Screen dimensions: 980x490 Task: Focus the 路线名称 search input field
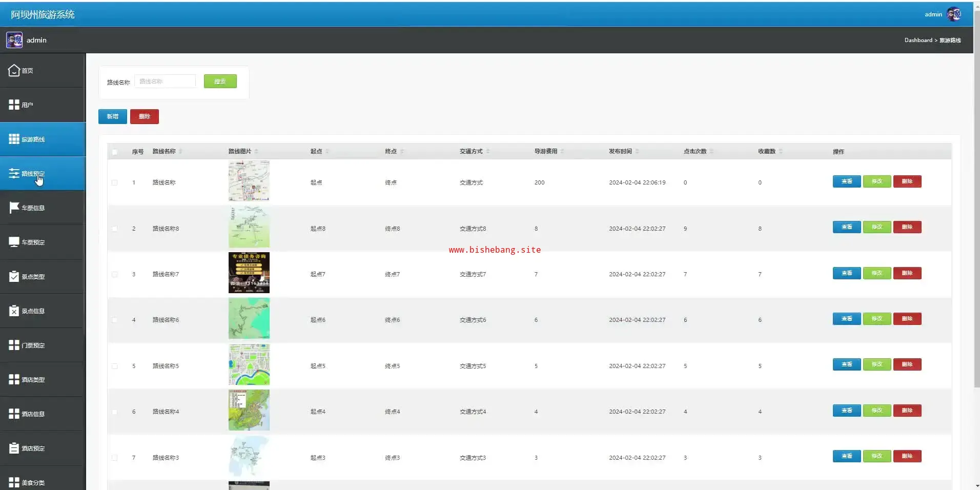165,81
